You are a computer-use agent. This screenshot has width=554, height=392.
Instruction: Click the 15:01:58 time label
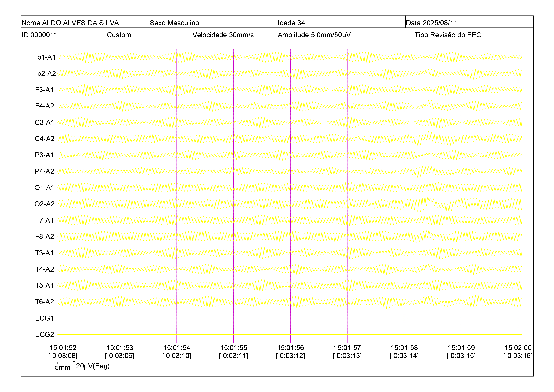404,348
